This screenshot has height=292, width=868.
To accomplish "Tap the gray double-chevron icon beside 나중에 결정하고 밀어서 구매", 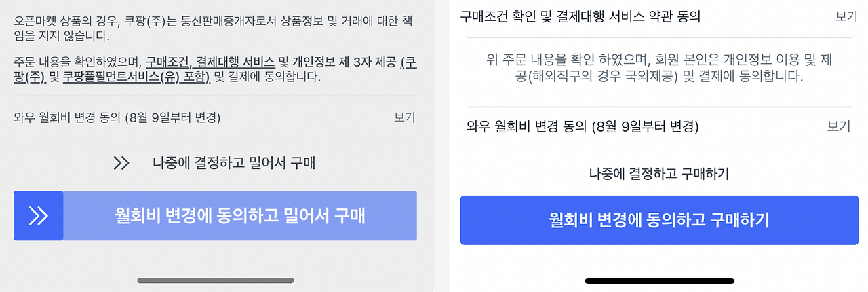I will click(x=121, y=163).
